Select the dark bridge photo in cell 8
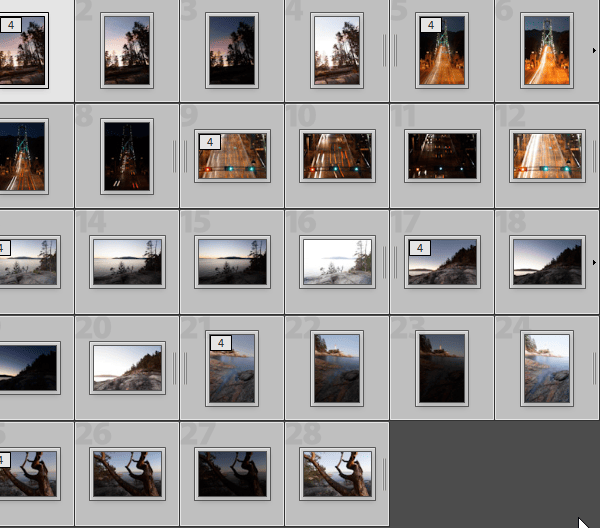 click(x=127, y=156)
